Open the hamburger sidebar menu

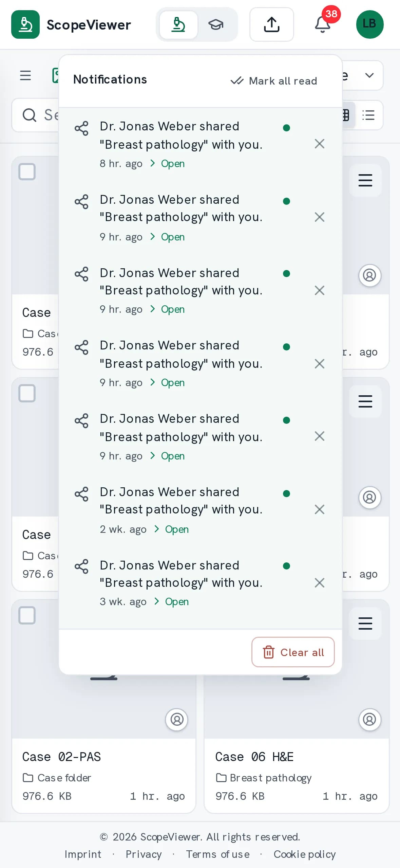(25, 75)
